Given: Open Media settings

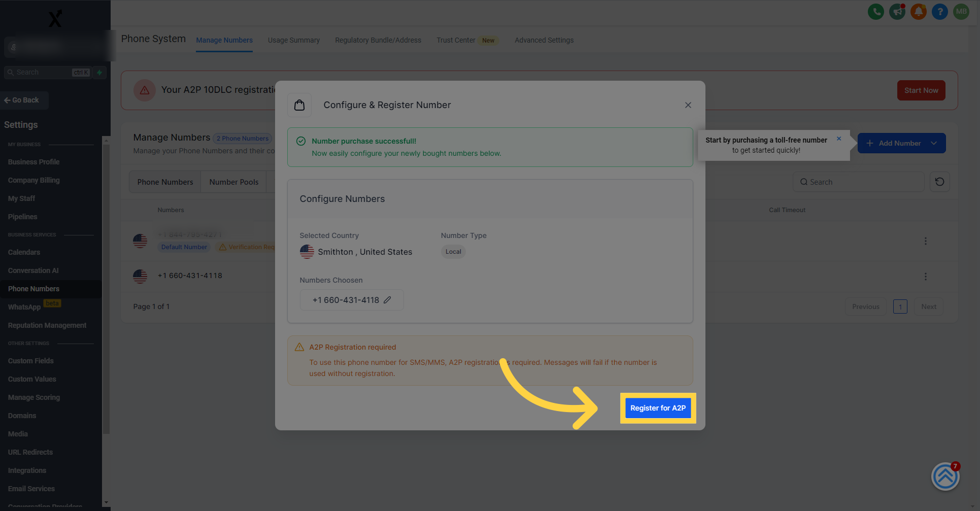Looking at the screenshot, I should (x=18, y=434).
